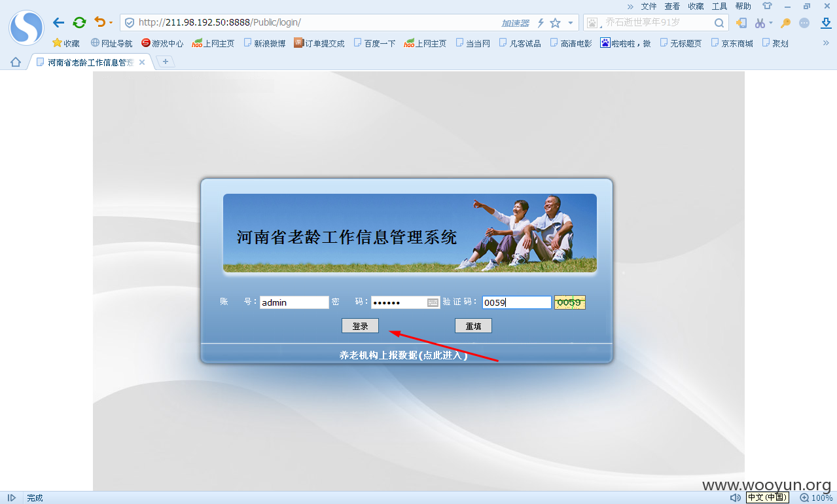Click the 100% zoom control
The height and width of the screenshot is (504, 837).
click(x=815, y=497)
